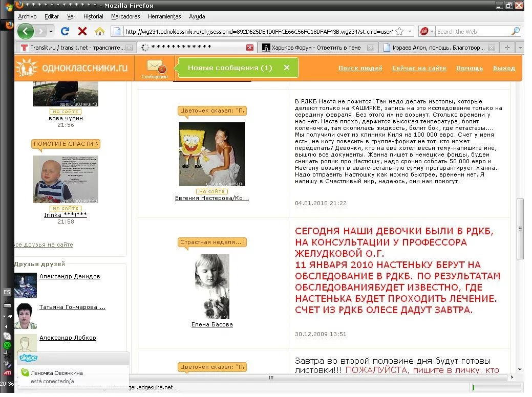Bookmark this page with the star icon
Image resolution: width=532 pixels, height=397 pixels.
(400, 32)
